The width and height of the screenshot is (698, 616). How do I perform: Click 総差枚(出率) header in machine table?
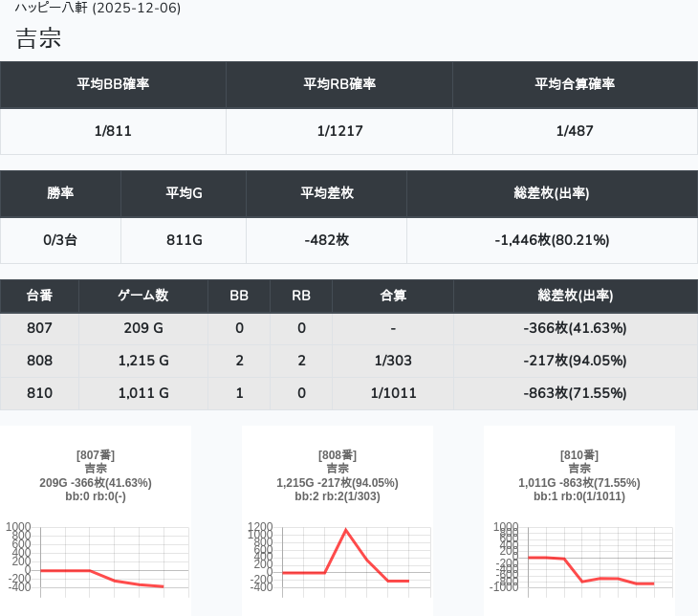pos(575,296)
